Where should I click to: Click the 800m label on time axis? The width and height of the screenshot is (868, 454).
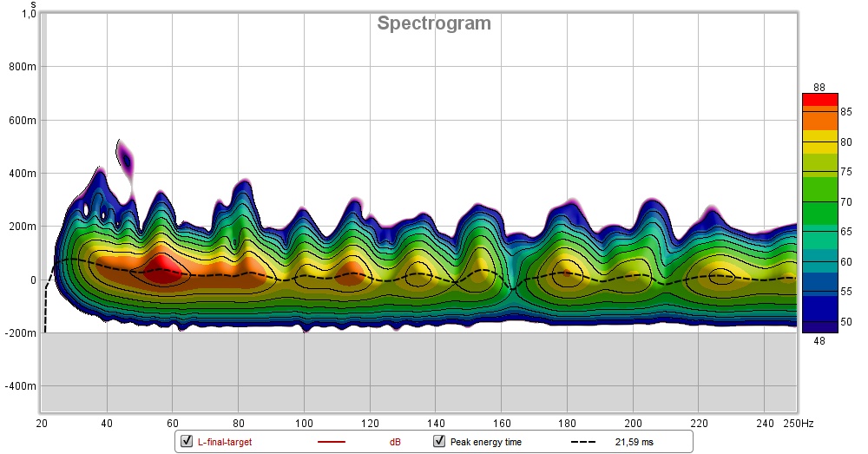point(21,66)
